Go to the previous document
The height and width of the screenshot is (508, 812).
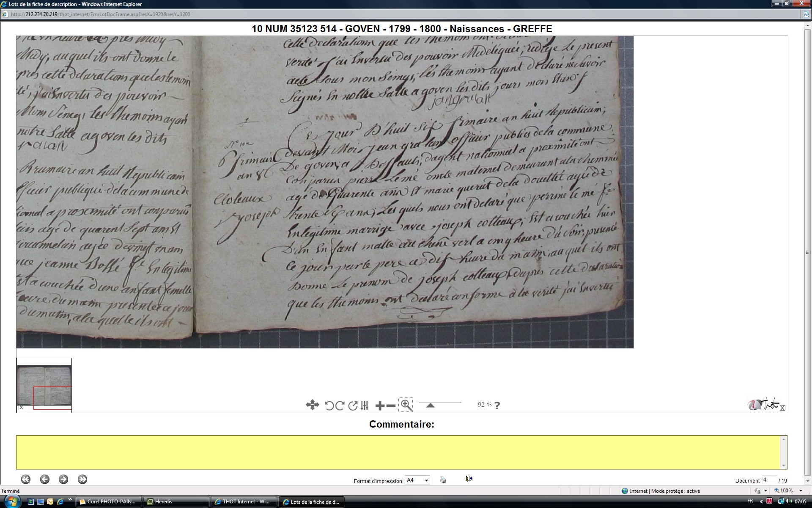(x=44, y=479)
